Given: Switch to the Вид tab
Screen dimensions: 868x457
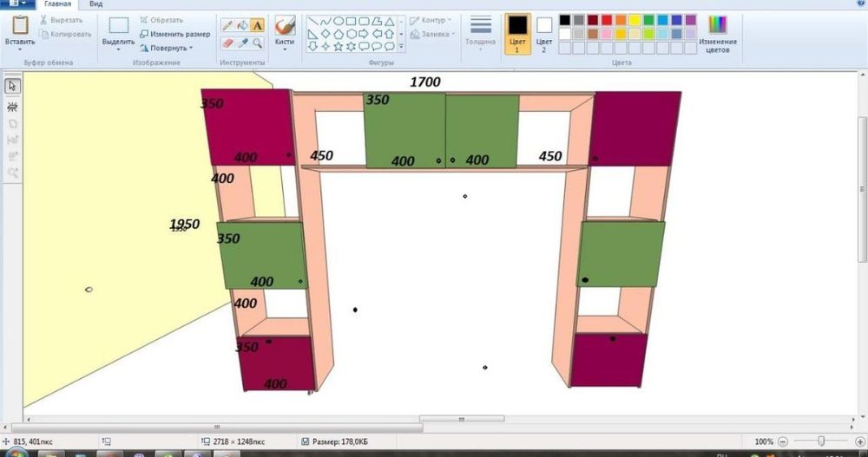Looking at the screenshot, I should point(95,3).
